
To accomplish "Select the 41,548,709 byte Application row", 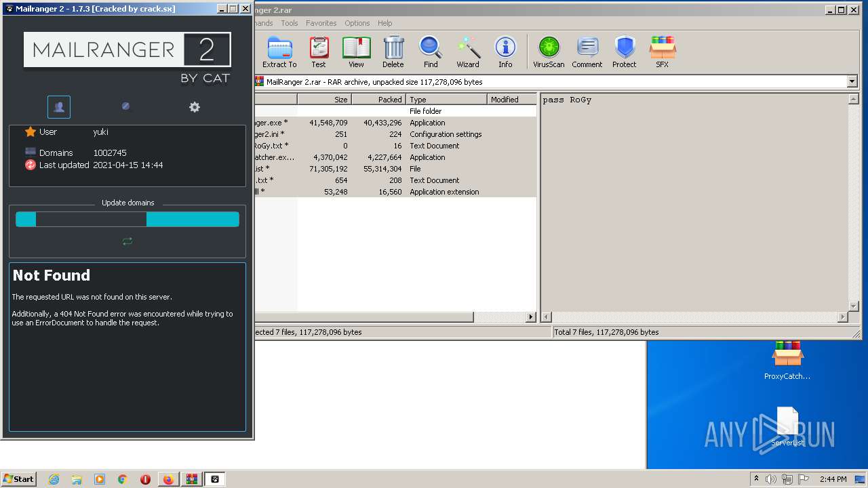I will [x=395, y=123].
